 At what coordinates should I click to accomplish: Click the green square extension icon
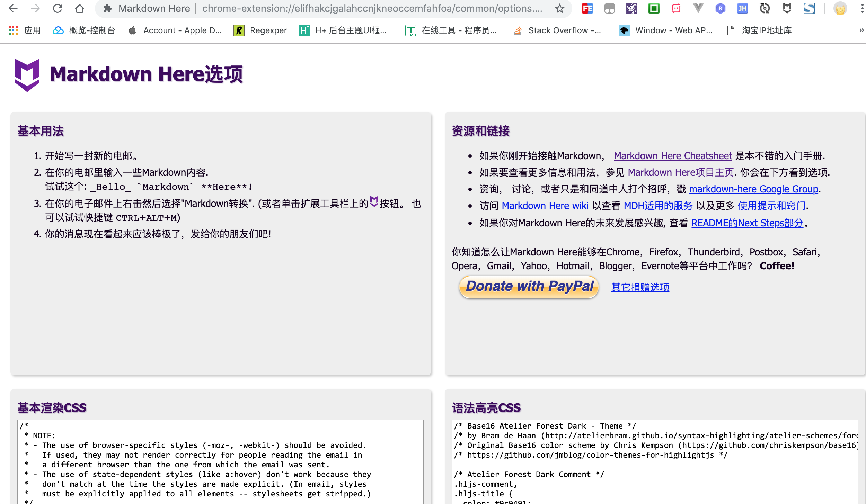654,8
